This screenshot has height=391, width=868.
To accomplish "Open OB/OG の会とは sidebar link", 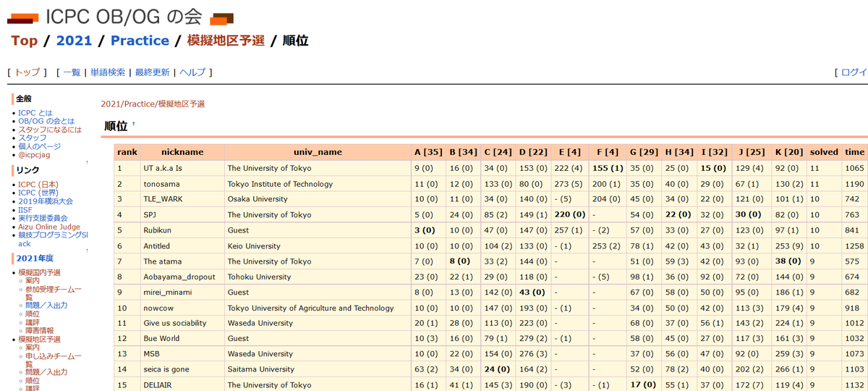I will point(46,122).
